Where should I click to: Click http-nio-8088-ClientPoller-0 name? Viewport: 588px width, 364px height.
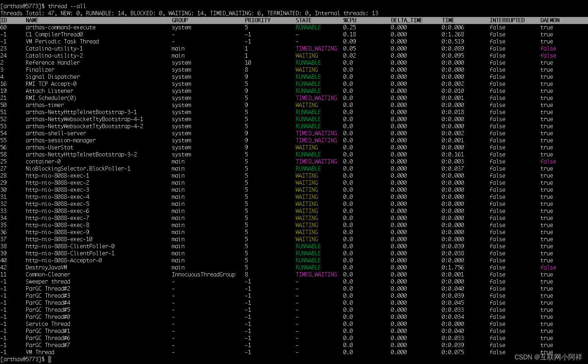tap(70, 246)
